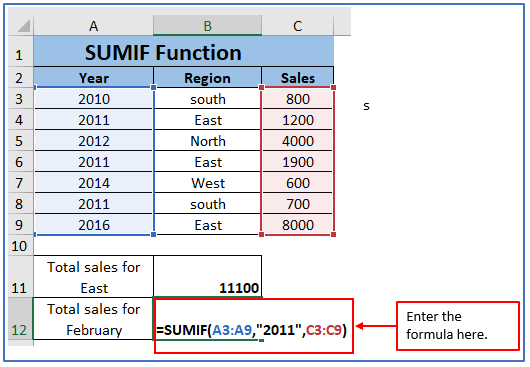The height and width of the screenshot is (367, 530).
Task: Click the Region header cell
Action: pyautogui.click(x=208, y=77)
